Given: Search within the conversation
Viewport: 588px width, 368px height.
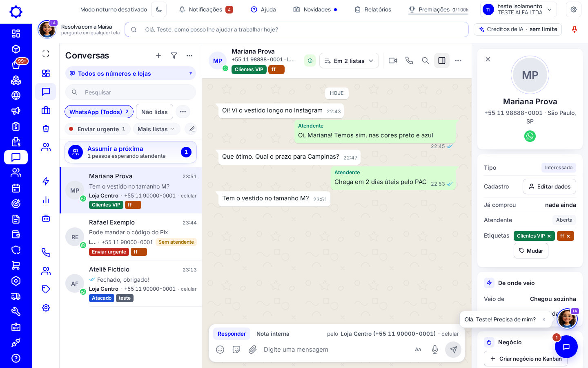Looking at the screenshot, I should click(425, 61).
